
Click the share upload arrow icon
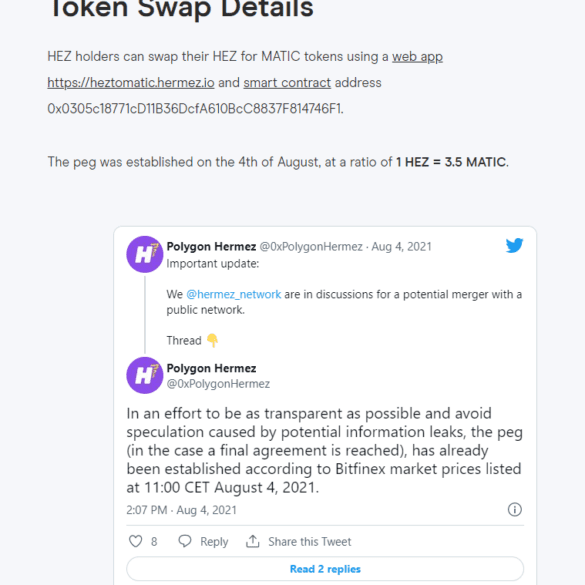point(253,541)
